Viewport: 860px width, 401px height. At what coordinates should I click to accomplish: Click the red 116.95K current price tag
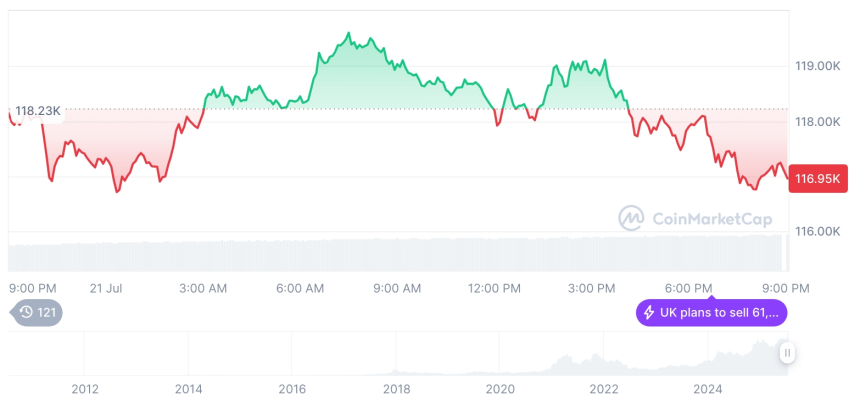point(817,179)
